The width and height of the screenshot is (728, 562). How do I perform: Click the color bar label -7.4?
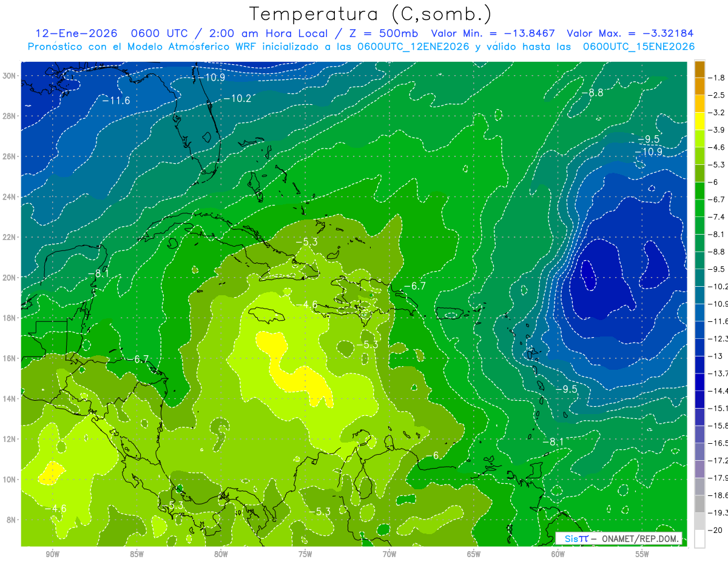718,217
